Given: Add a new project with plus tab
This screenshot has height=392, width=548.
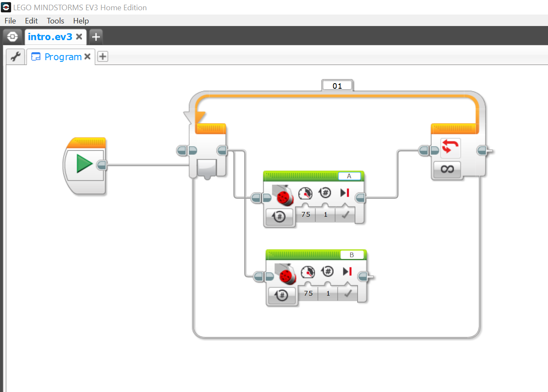Looking at the screenshot, I should click(x=96, y=37).
